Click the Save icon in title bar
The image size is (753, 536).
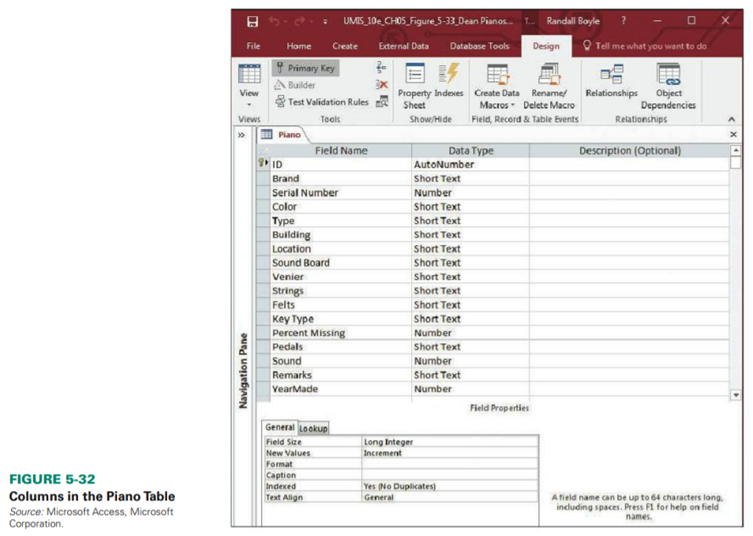click(252, 20)
